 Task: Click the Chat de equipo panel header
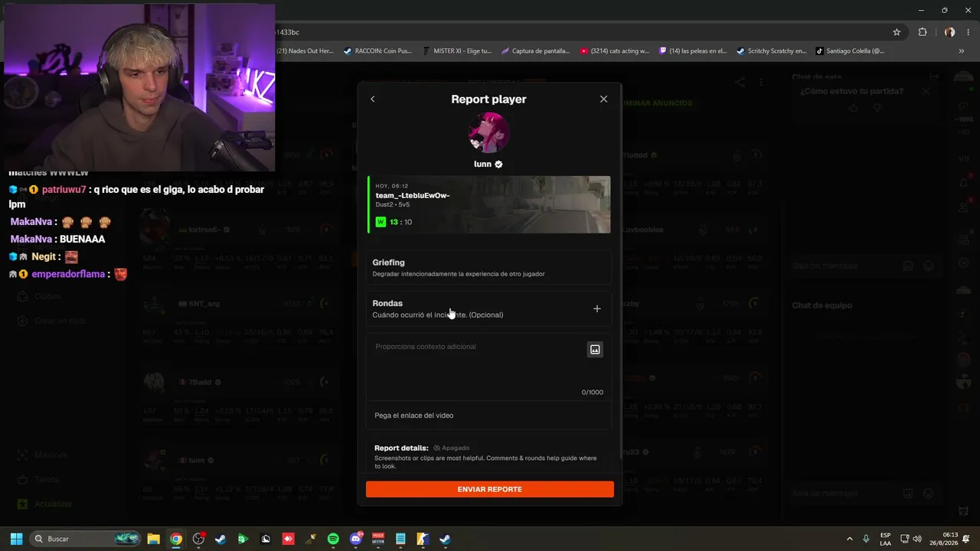point(822,305)
